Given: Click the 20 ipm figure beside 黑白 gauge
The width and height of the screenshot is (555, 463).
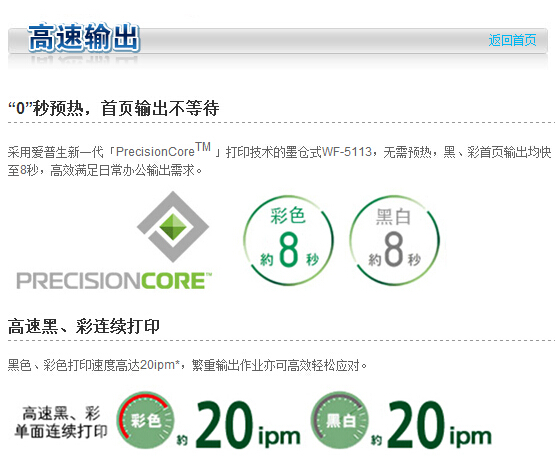Looking at the screenshot, I should (x=439, y=425).
